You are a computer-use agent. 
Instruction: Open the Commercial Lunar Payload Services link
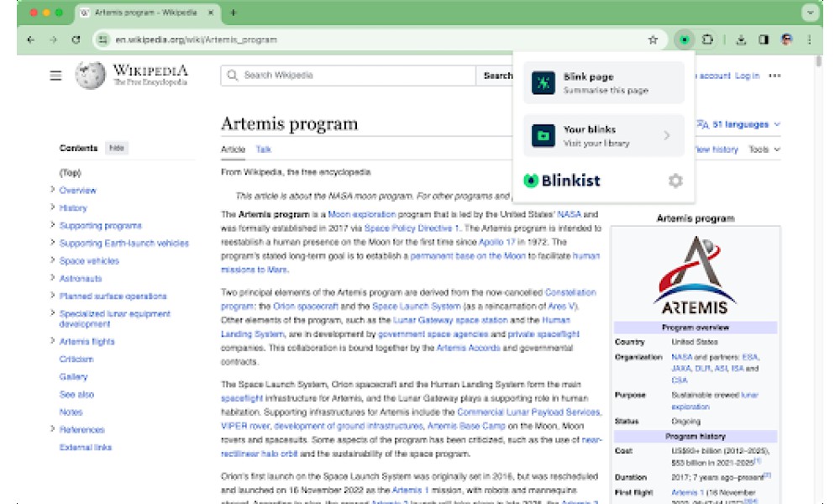tap(528, 412)
